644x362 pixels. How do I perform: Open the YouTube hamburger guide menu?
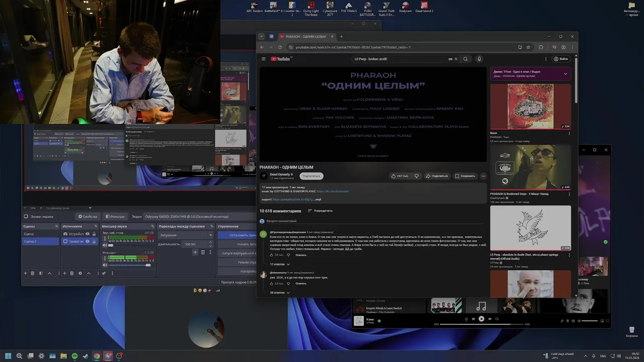click(x=263, y=59)
